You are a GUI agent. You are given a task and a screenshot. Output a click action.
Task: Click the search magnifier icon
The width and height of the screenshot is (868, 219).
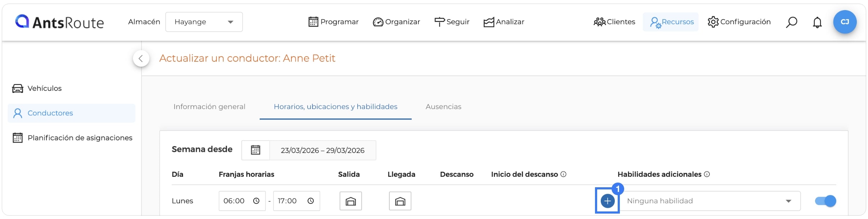[792, 22]
